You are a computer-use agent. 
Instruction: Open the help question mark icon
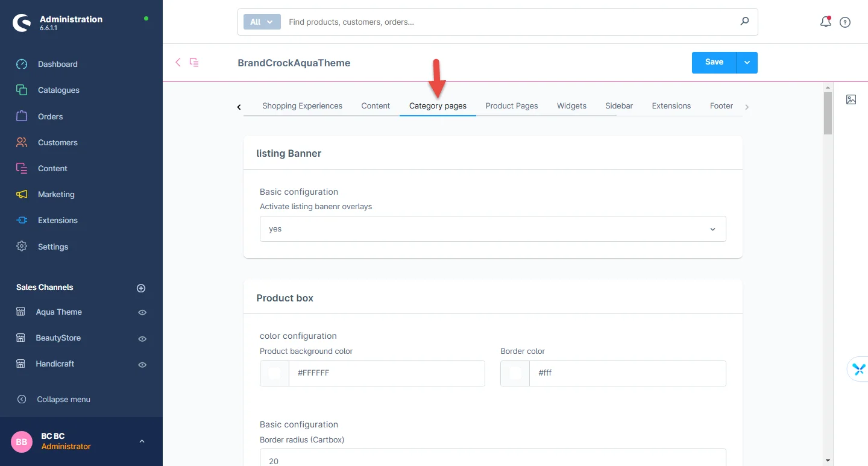click(x=845, y=22)
